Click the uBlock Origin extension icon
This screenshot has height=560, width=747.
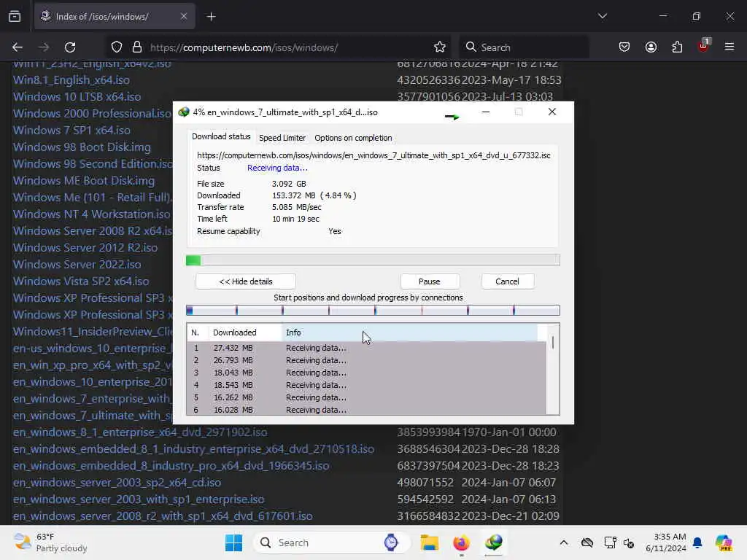pos(704,46)
